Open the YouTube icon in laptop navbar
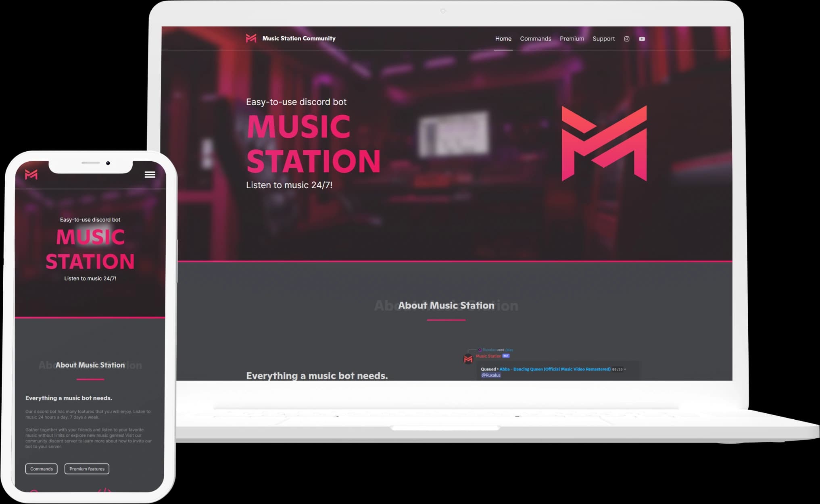Image resolution: width=820 pixels, height=504 pixels. tap(642, 39)
